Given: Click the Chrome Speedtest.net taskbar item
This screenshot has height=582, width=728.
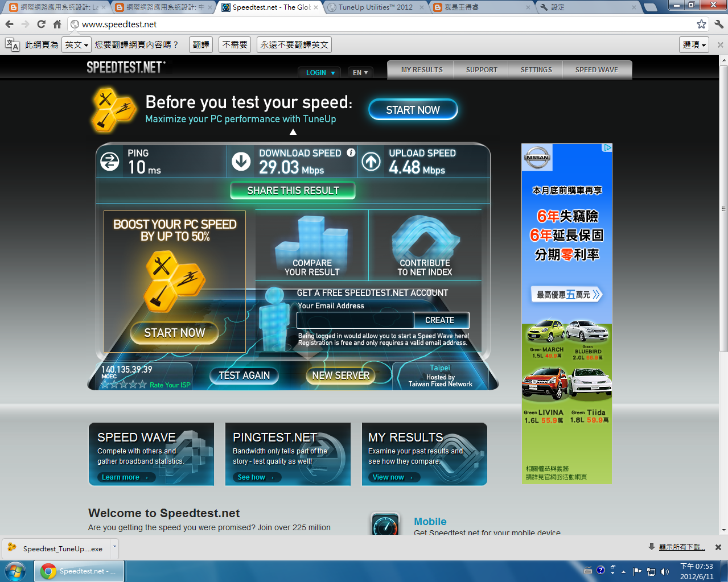Looking at the screenshot, I should [x=80, y=571].
